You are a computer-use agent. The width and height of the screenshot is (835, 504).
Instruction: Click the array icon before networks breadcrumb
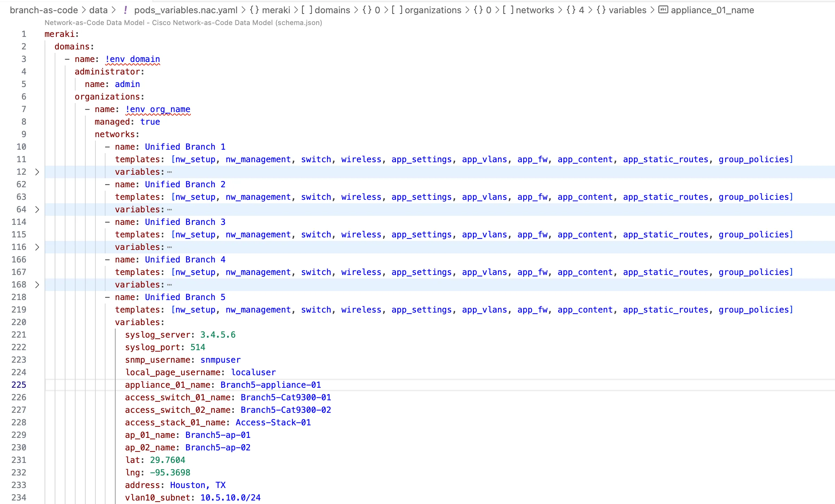click(508, 10)
